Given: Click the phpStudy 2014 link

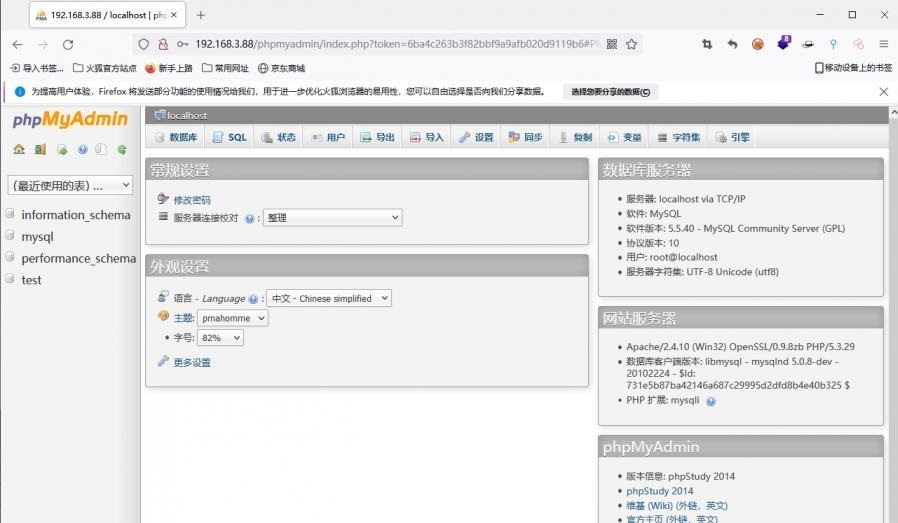Looking at the screenshot, I should (660, 491).
